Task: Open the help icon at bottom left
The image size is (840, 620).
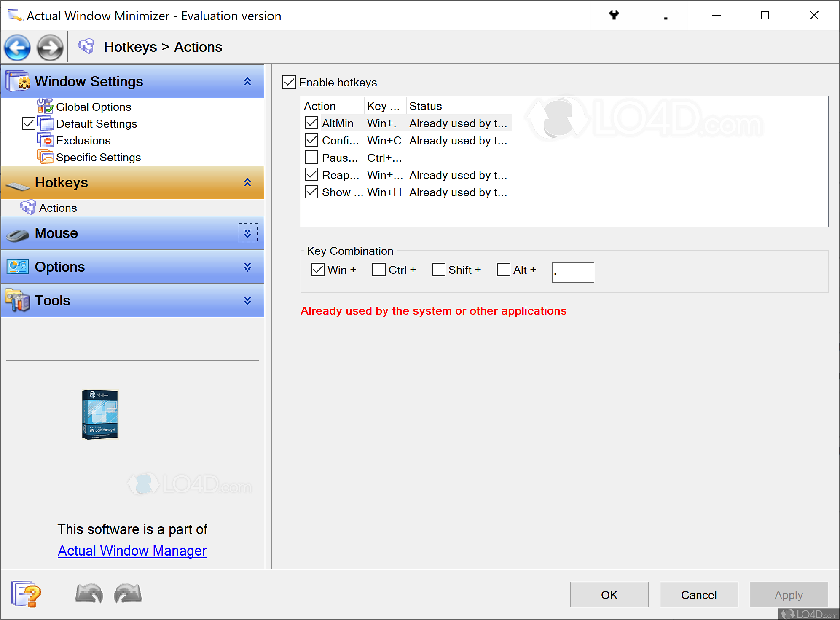Action: coord(25,594)
